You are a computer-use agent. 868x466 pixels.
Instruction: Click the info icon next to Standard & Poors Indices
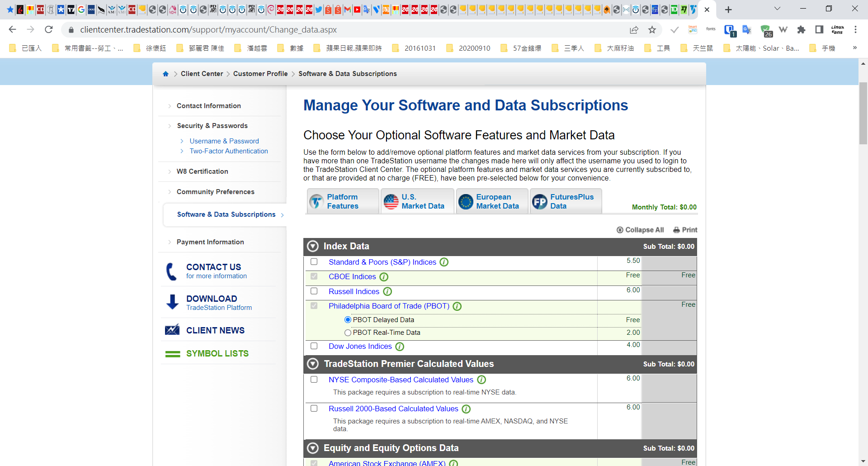pos(444,262)
